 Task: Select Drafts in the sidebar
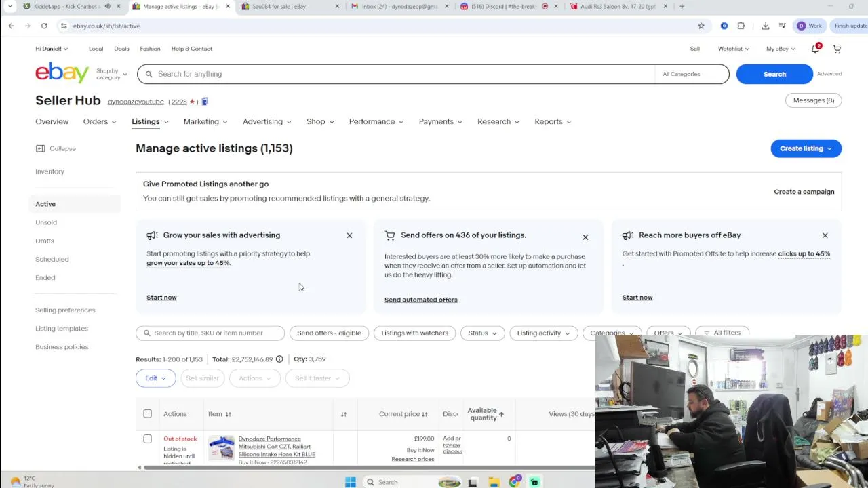click(45, 241)
